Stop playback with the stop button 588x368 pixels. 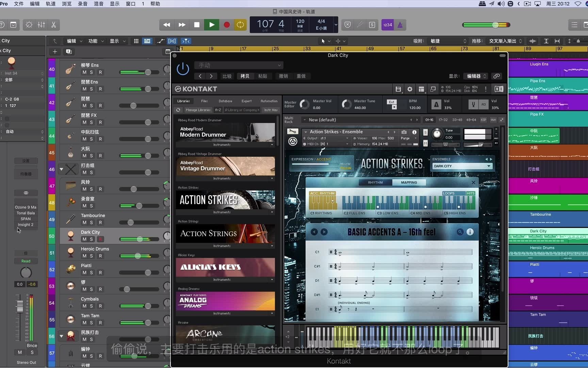click(197, 25)
